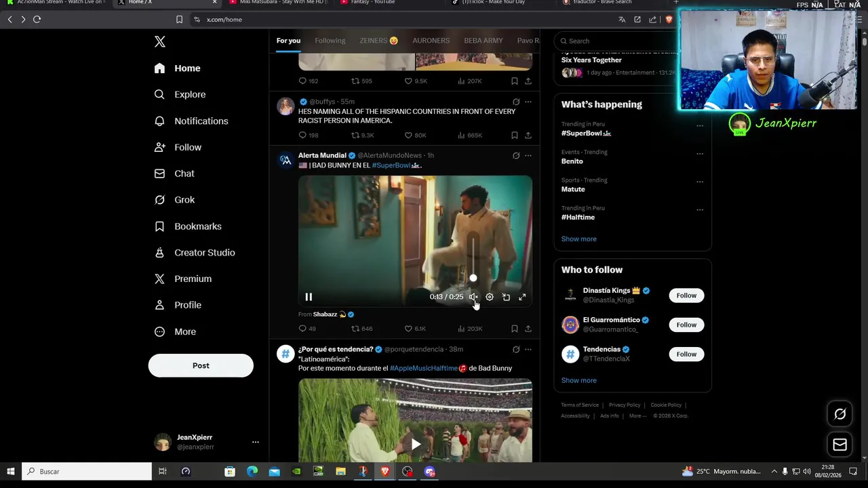868x488 pixels.
Task: Switch to the For you tab
Action: click(288, 41)
